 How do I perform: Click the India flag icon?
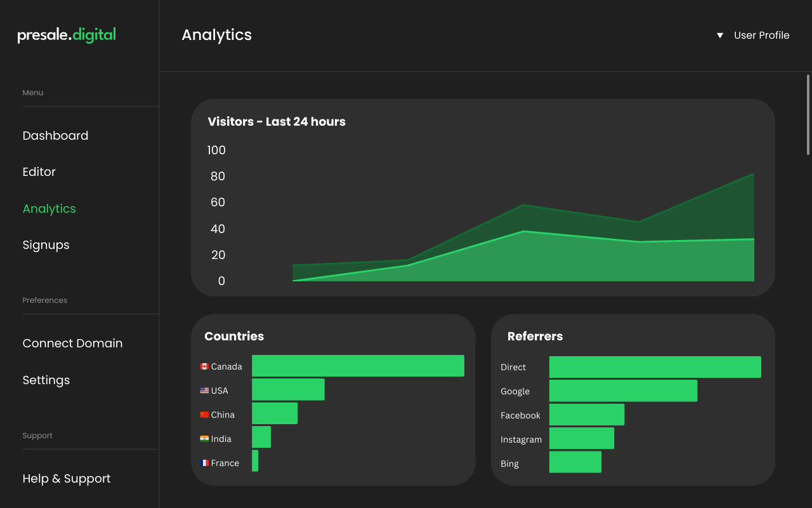[204, 439]
